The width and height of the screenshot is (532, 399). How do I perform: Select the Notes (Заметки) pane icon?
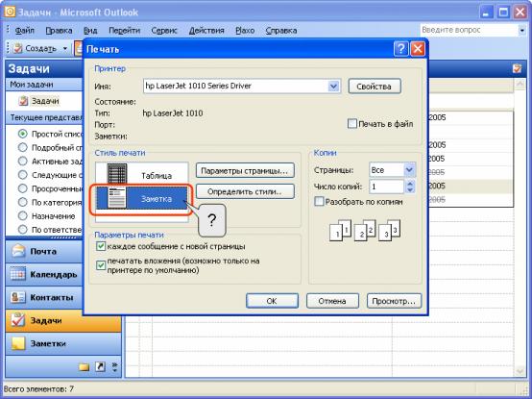point(17,343)
